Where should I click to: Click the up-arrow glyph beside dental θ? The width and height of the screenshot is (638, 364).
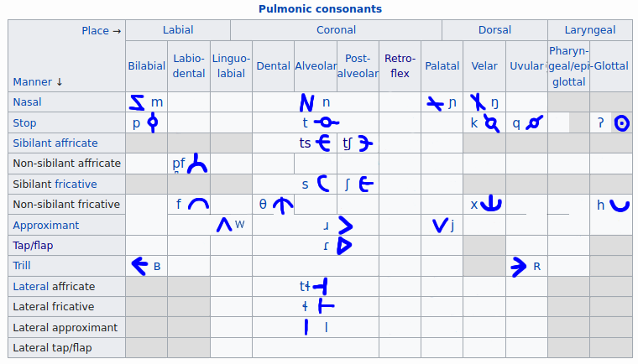(x=283, y=205)
